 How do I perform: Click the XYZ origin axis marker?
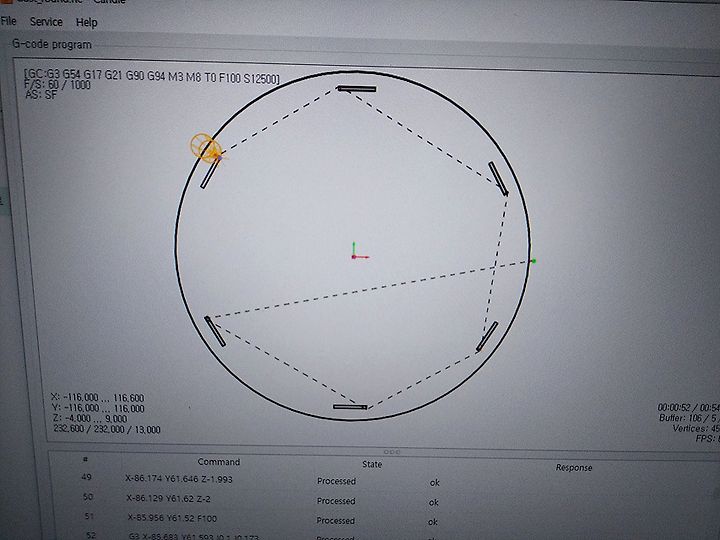pyautogui.click(x=360, y=252)
